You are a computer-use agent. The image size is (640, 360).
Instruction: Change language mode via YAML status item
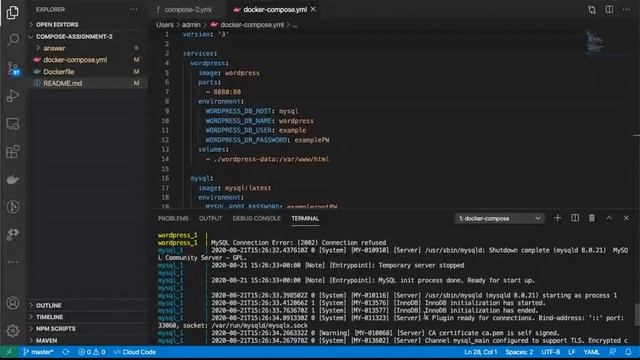(591, 352)
